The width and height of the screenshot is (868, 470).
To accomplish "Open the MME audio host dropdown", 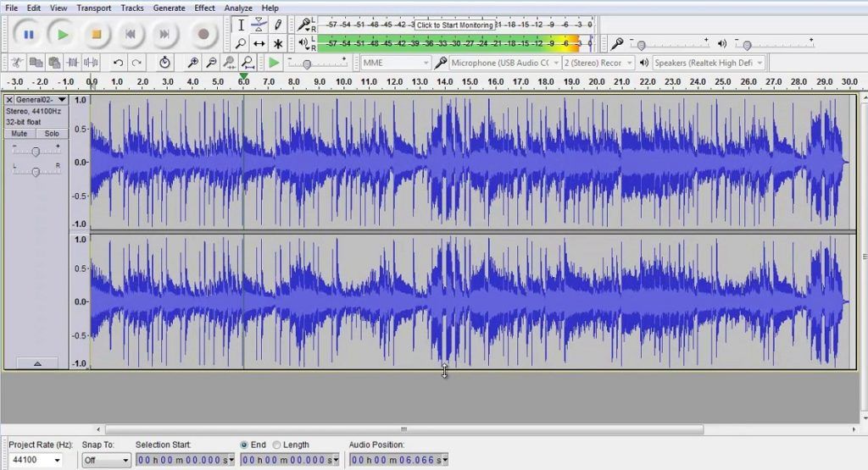I will point(395,63).
